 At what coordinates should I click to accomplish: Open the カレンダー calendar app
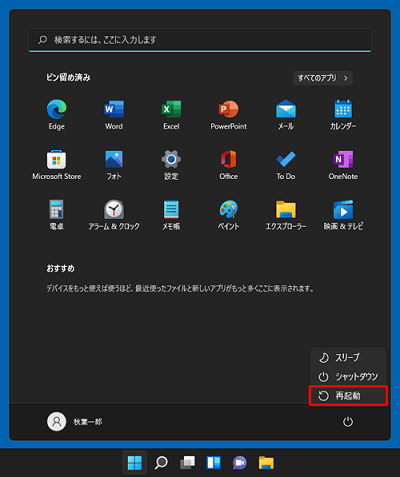point(343,115)
